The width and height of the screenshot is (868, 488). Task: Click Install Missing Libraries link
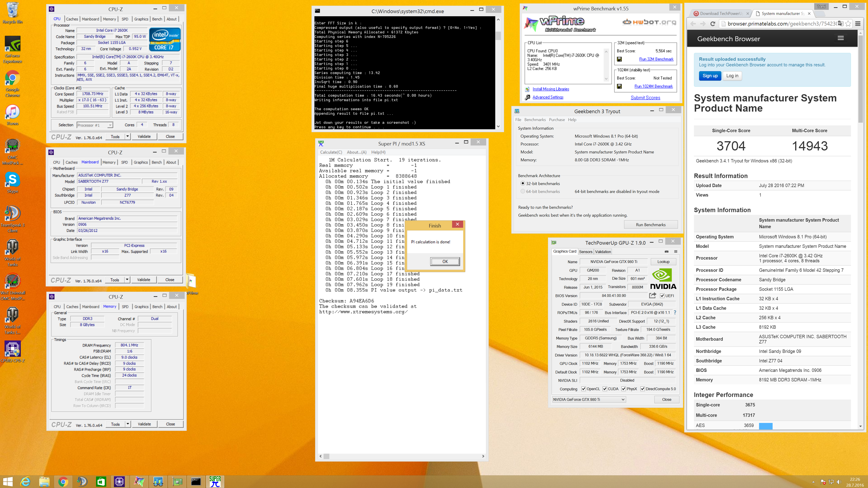pyautogui.click(x=551, y=89)
